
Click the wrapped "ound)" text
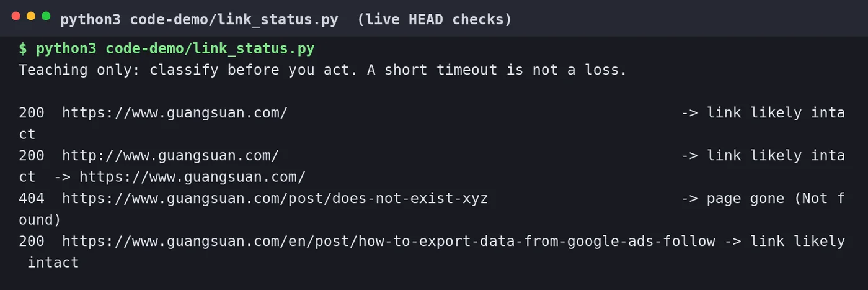(x=40, y=220)
